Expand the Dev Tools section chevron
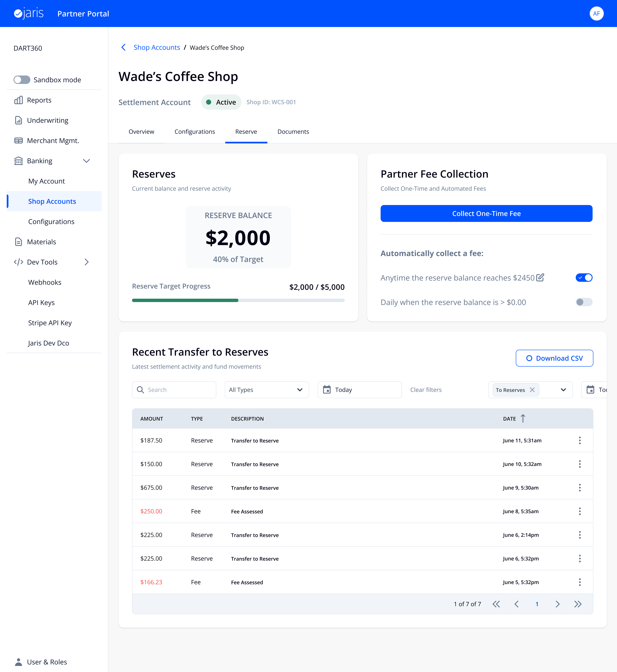 coord(86,262)
